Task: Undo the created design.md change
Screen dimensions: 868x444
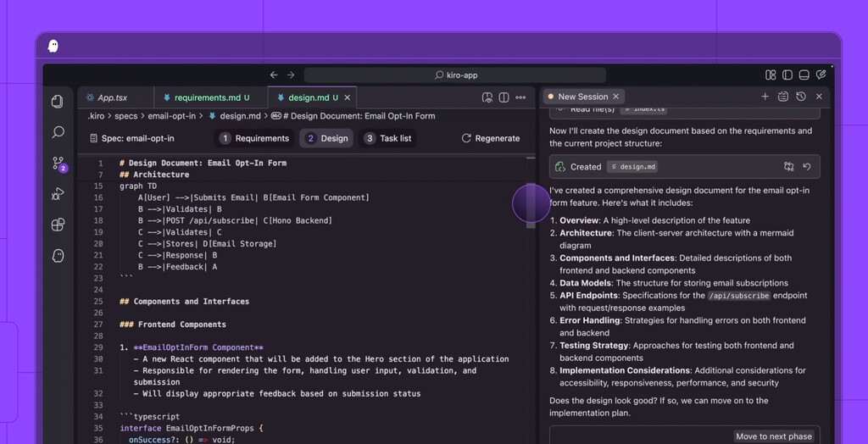Action: click(x=807, y=167)
